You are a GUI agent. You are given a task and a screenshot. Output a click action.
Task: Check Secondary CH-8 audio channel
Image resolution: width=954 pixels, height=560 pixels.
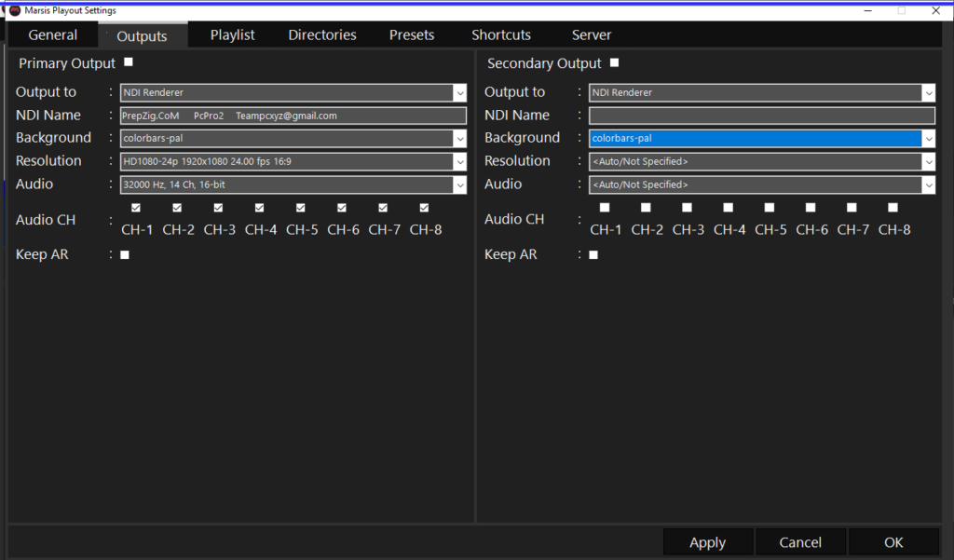click(x=893, y=208)
